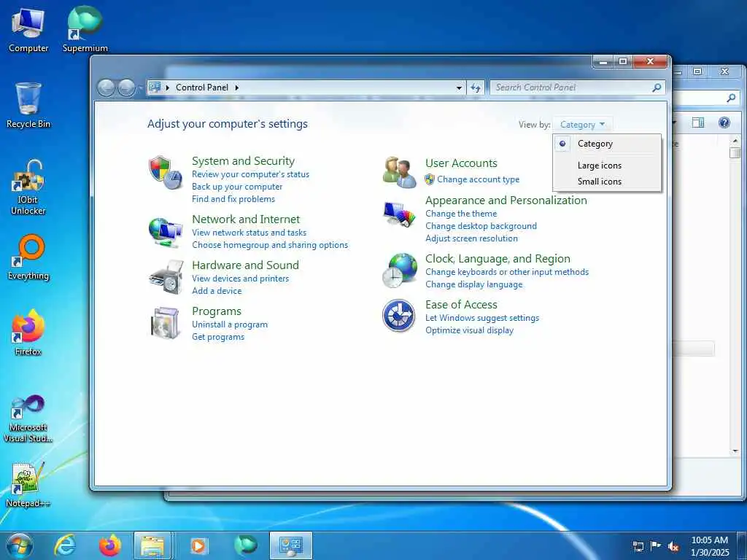Open the Recycle Bin desktop icon

28,106
